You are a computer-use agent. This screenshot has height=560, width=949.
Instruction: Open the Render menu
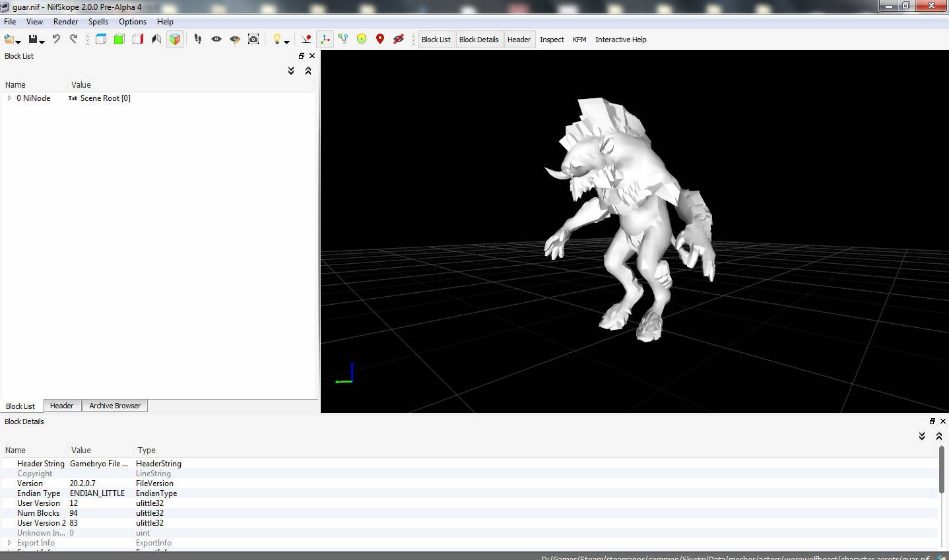tap(65, 22)
